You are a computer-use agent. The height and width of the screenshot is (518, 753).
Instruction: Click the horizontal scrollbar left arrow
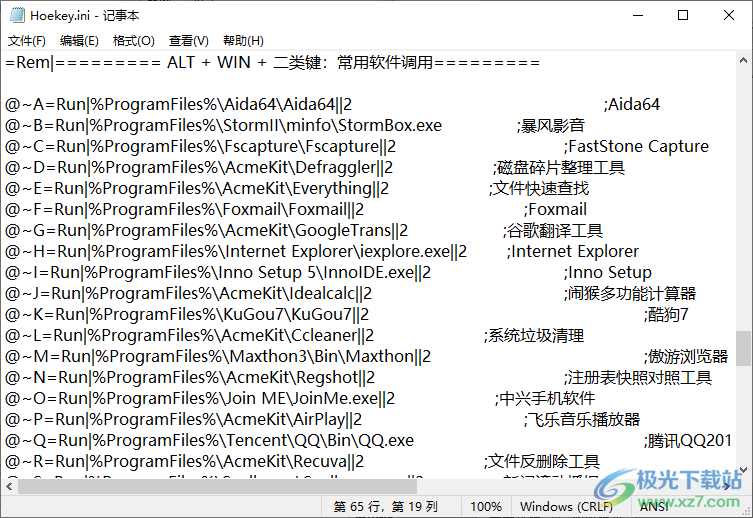(9, 487)
